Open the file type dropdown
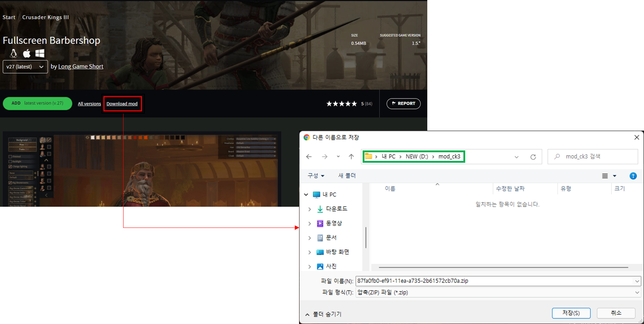 pos(637,292)
